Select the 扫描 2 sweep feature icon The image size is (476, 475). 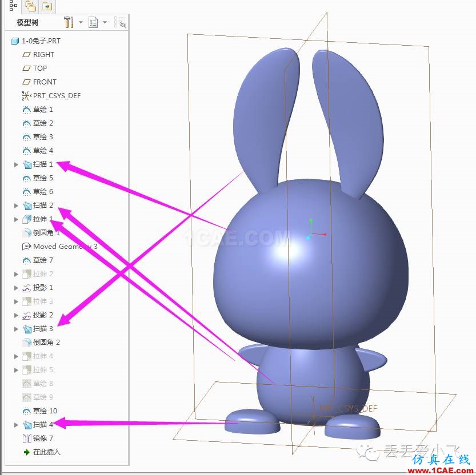coord(27,206)
